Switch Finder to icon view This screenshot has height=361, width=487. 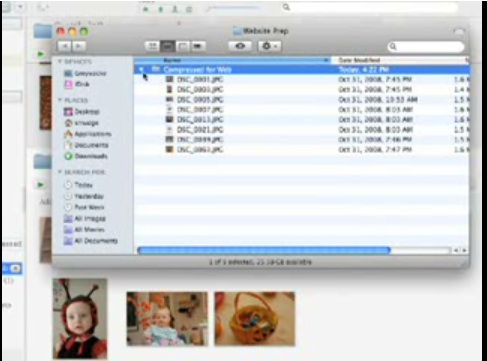pyautogui.click(x=152, y=46)
